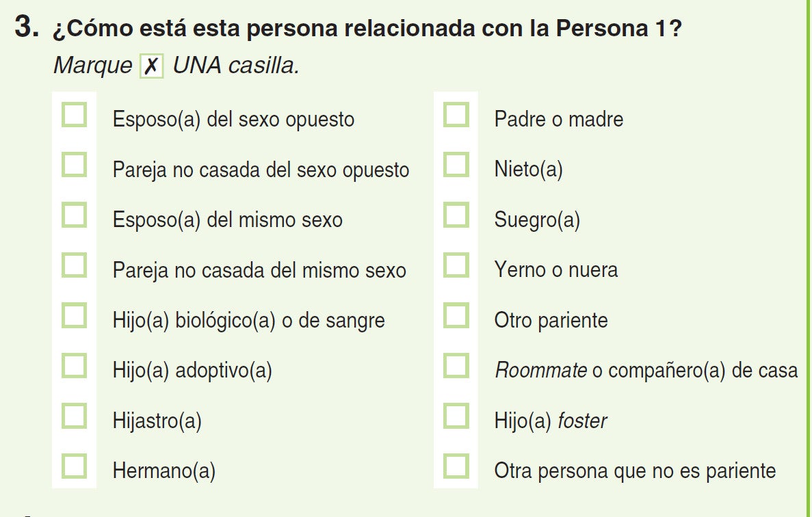Check the 'Otro pariente' checkbox
This screenshot has width=812, height=517.
(456, 315)
